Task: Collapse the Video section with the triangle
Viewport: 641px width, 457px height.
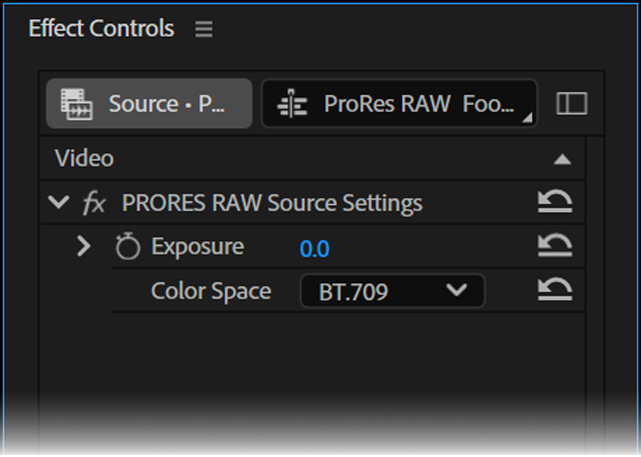Action: 562,159
